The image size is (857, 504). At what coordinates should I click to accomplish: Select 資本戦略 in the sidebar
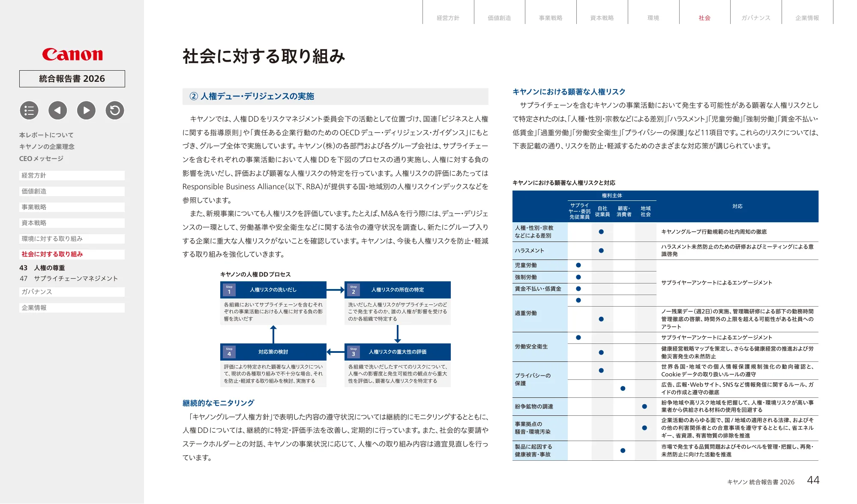72,223
